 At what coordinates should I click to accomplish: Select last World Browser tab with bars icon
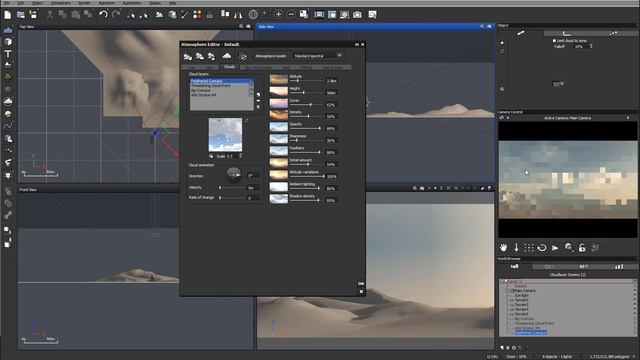tap(619, 267)
